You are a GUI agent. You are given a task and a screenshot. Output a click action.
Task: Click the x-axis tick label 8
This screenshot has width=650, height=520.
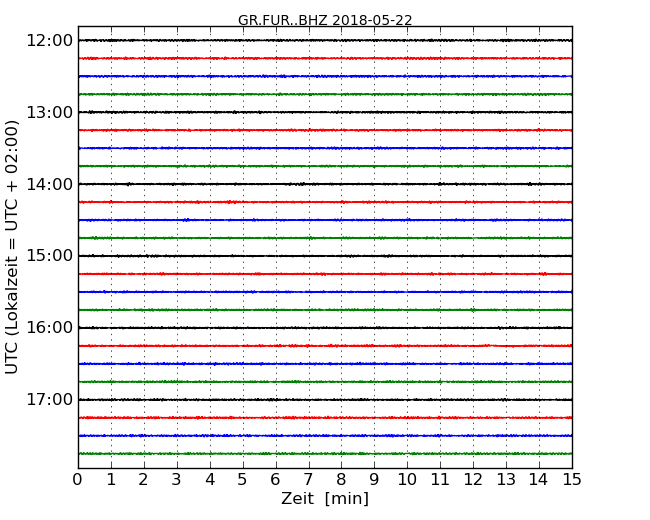pos(341,480)
